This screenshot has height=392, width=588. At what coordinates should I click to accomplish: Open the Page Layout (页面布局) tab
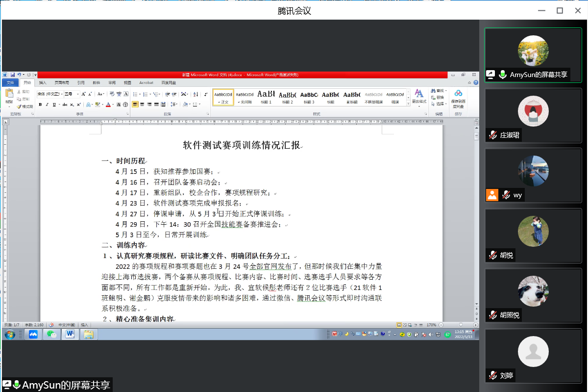(62, 82)
